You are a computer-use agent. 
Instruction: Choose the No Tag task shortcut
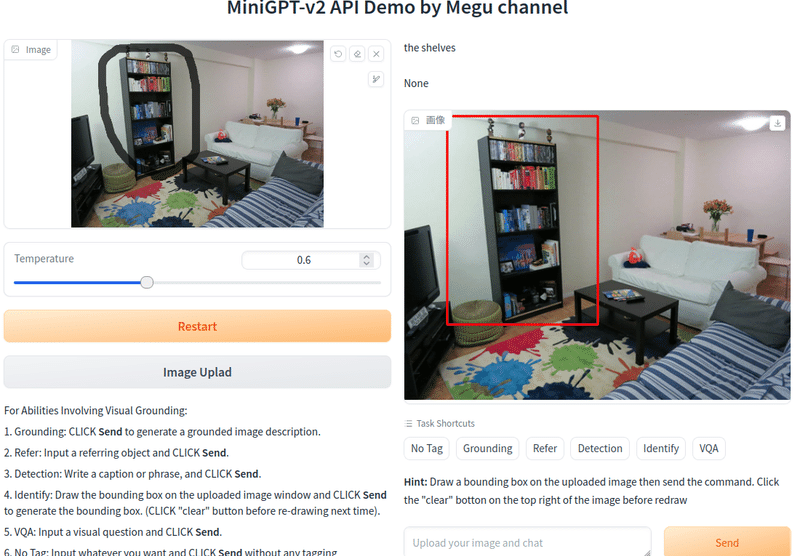click(427, 448)
